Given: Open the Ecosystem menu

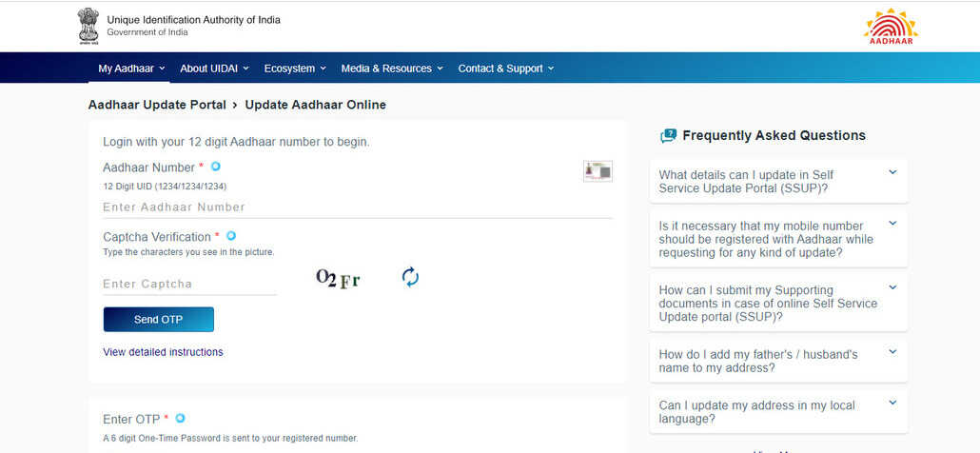Looking at the screenshot, I should click(x=295, y=69).
